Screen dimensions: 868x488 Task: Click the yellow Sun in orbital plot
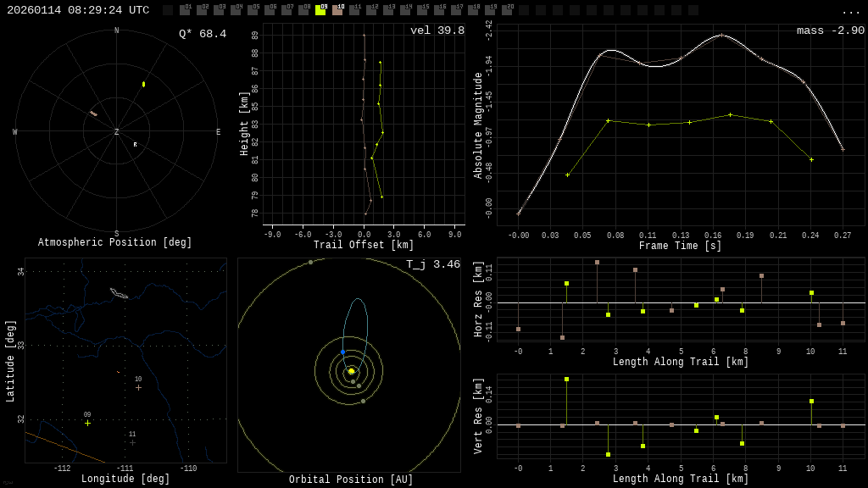coord(351,371)
